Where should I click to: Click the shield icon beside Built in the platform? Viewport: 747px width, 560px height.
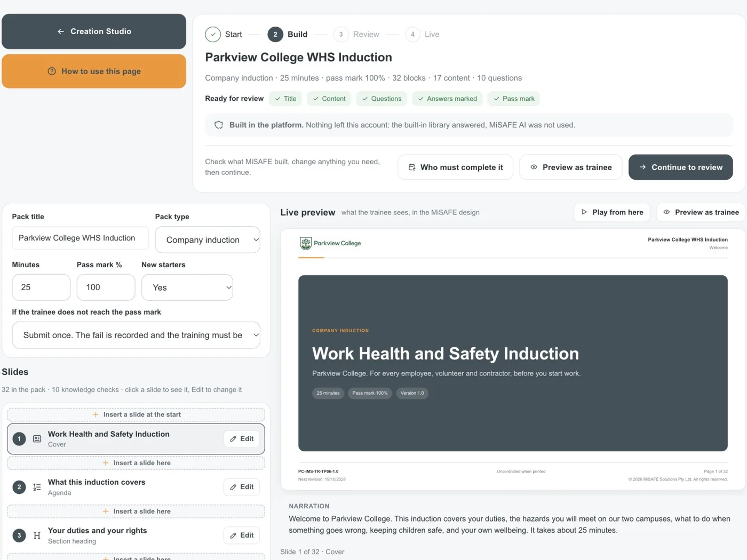click(x=219, y=125)
